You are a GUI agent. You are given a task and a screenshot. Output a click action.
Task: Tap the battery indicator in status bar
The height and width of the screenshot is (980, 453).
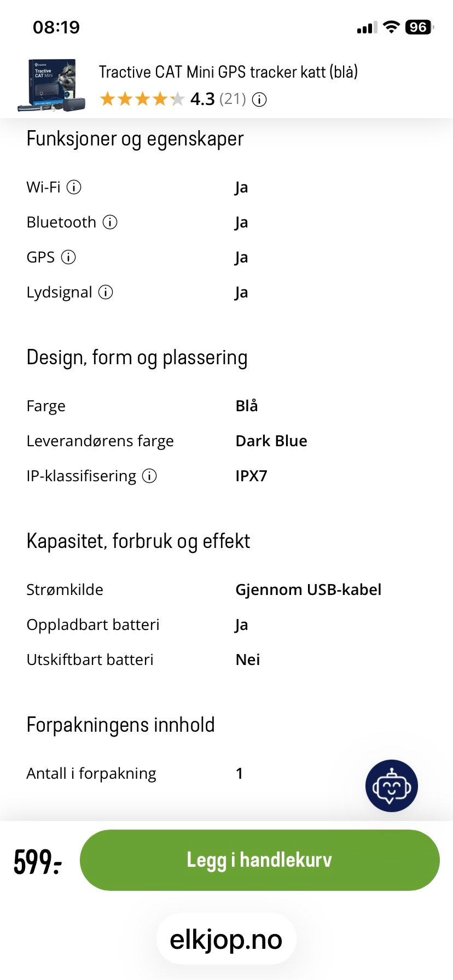click(419, 27)
